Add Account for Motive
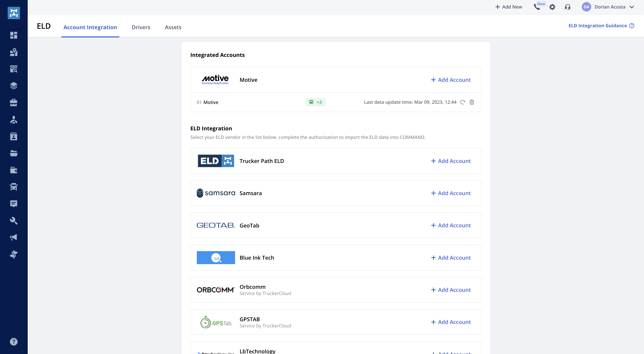 451,80
